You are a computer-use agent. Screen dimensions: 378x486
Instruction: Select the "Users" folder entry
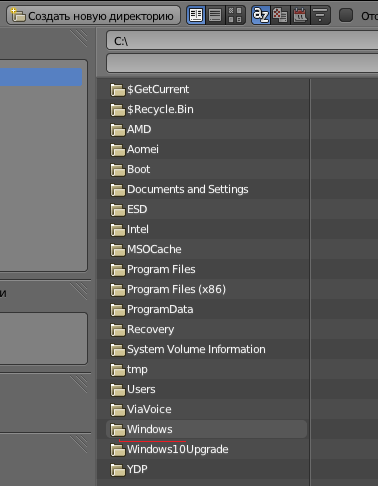pos(141,389)
